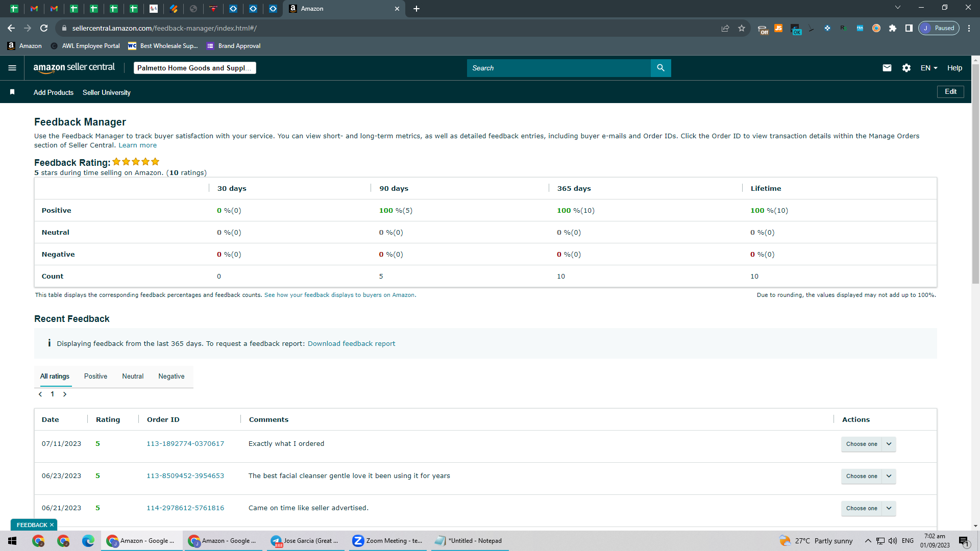980x551 pixels.
Task: Switch to the Zoom Meeting taskbar window
Action: 388,541
